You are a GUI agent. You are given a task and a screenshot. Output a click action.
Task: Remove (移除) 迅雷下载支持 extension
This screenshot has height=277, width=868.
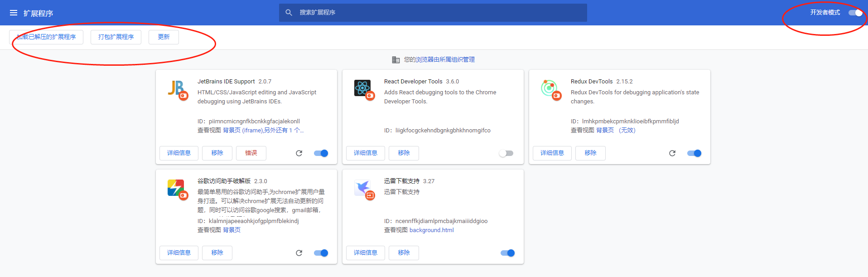[404, 253]
